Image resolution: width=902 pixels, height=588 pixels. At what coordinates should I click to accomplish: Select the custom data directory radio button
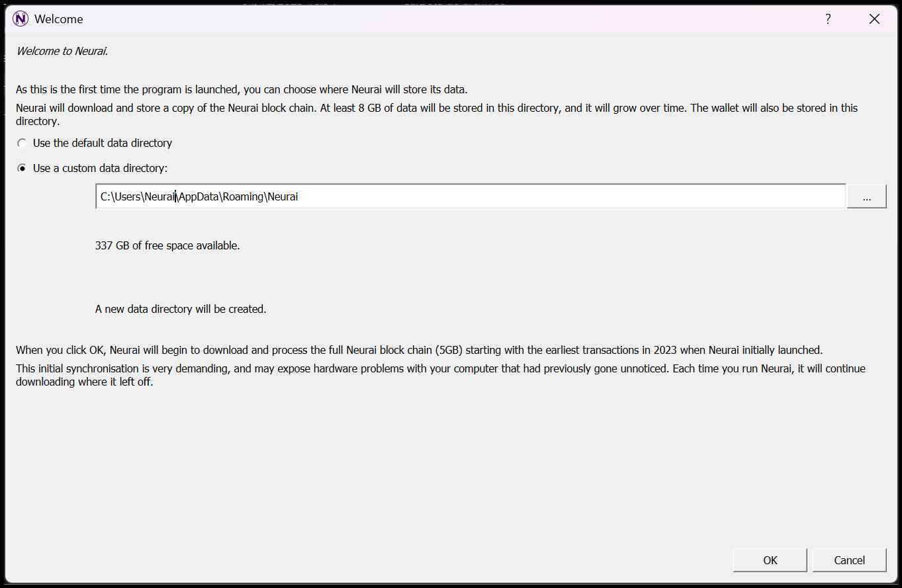click(23, 169)
